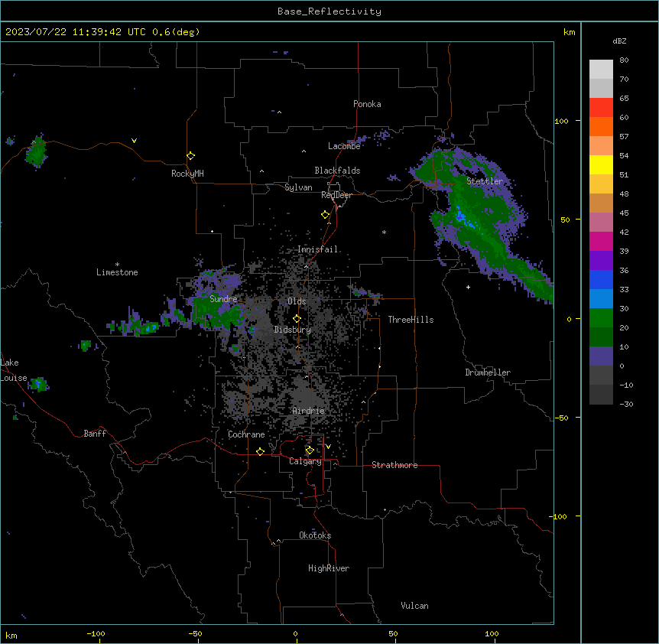This screenshot has width=659, height=644.
Task: Click the Vulcan label
Action: tap(414, 606)
